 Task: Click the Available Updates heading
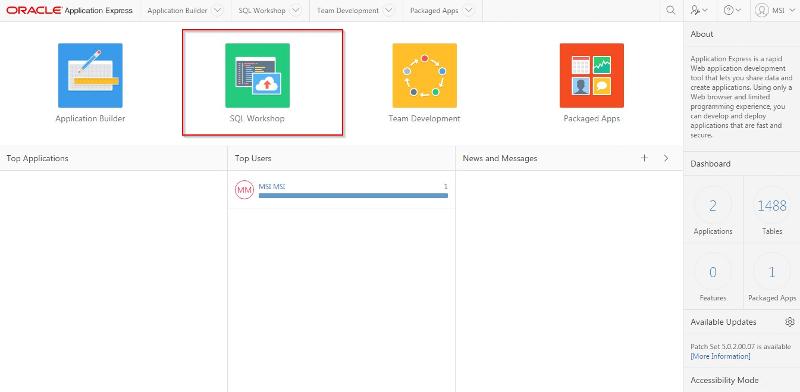pyautogui.click(x=723, y=322)
